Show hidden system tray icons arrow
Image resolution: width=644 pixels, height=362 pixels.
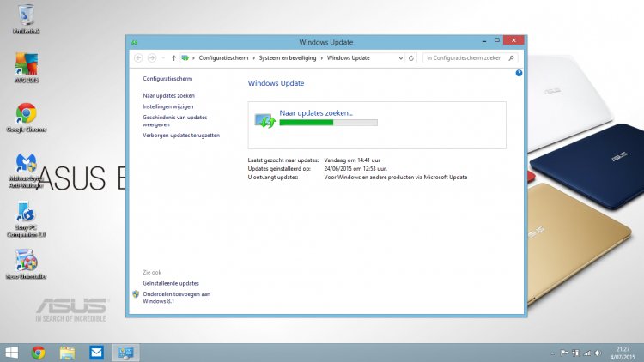[x=551, y=353]
